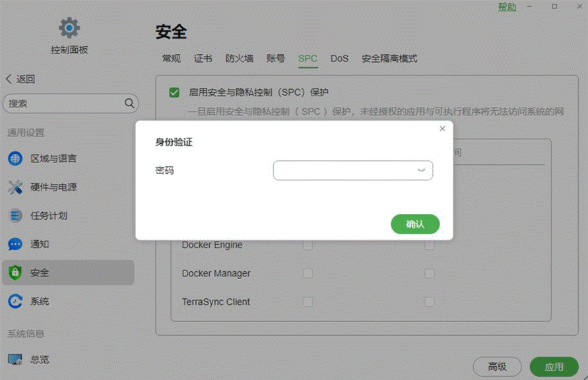Check the Docker Manager second checkbox
588x380 pixels.
click(x=430, y=273)
